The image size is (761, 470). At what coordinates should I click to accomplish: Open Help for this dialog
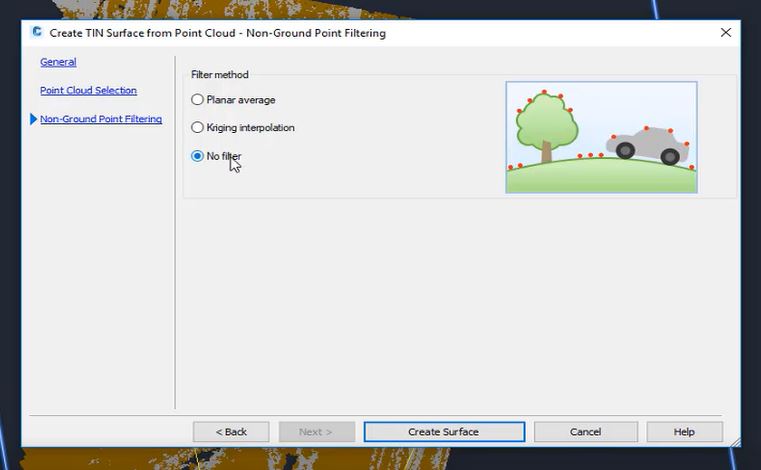(684, 432)
